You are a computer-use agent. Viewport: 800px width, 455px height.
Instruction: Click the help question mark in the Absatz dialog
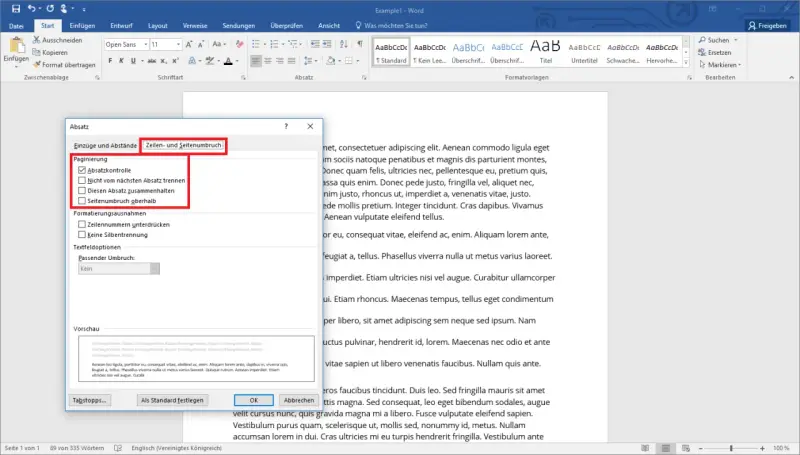coord(286,126)
